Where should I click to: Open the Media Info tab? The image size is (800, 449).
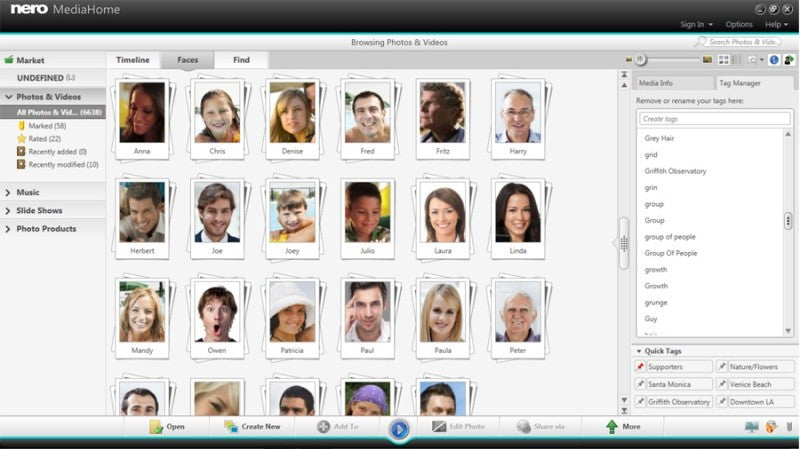pos(673,83)
